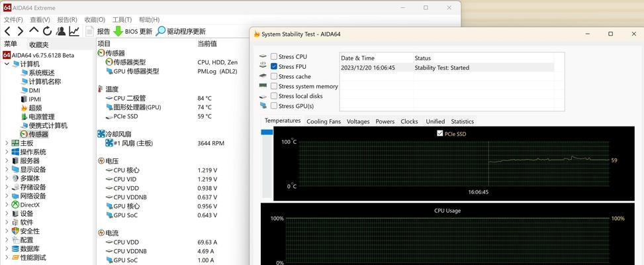Toggle the PCIe SSD graph checkbox
This screenshot has height=265, width=644.
tap(440, 134)
